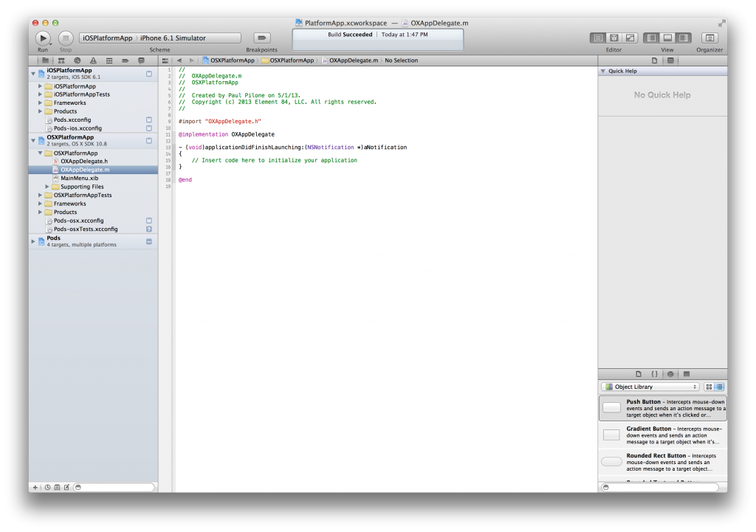Open the Scheme selector dropdown
Screen dimensions: 756x532
click(160, 38)
